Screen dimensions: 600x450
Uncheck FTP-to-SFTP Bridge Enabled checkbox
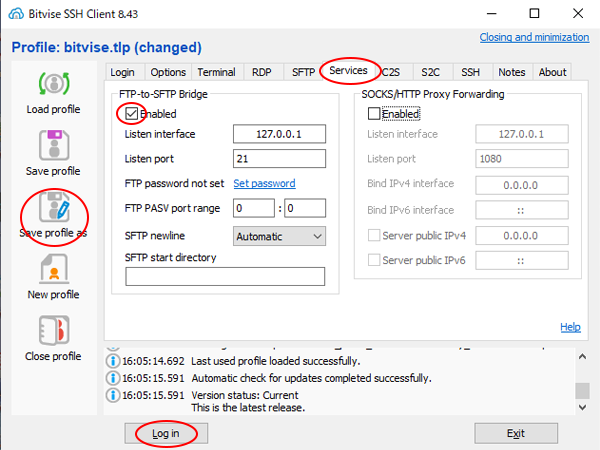click(x=132, y=114)
